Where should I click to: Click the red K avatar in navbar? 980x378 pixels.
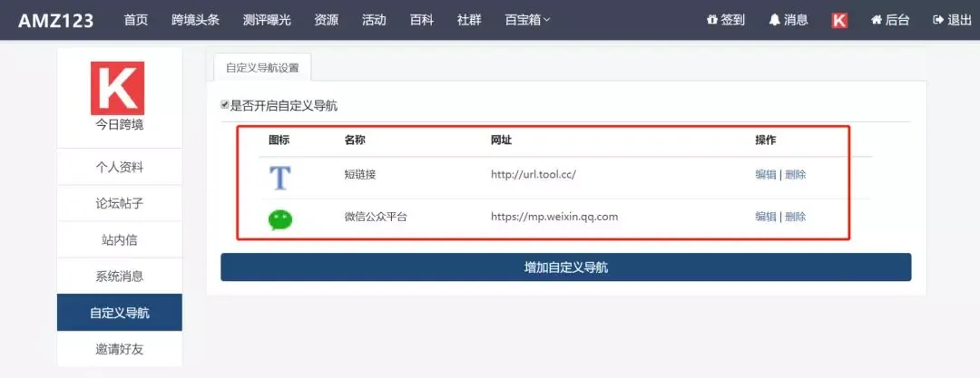pos(839,20)
